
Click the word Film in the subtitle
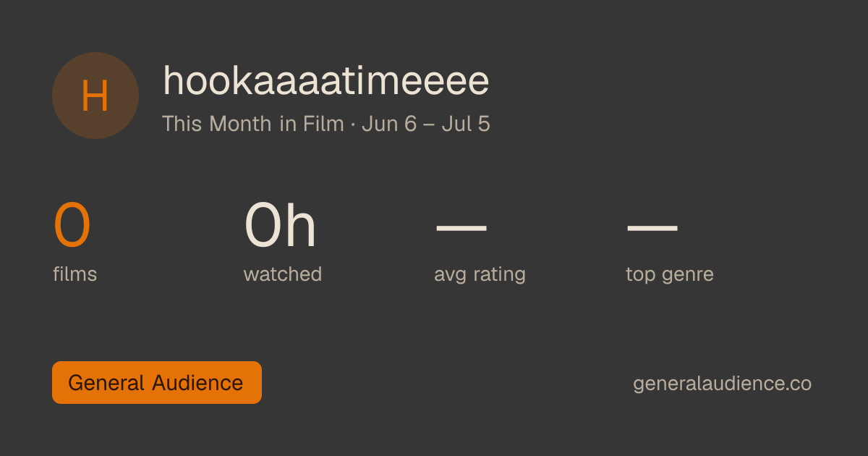click(x=323, y=124)
